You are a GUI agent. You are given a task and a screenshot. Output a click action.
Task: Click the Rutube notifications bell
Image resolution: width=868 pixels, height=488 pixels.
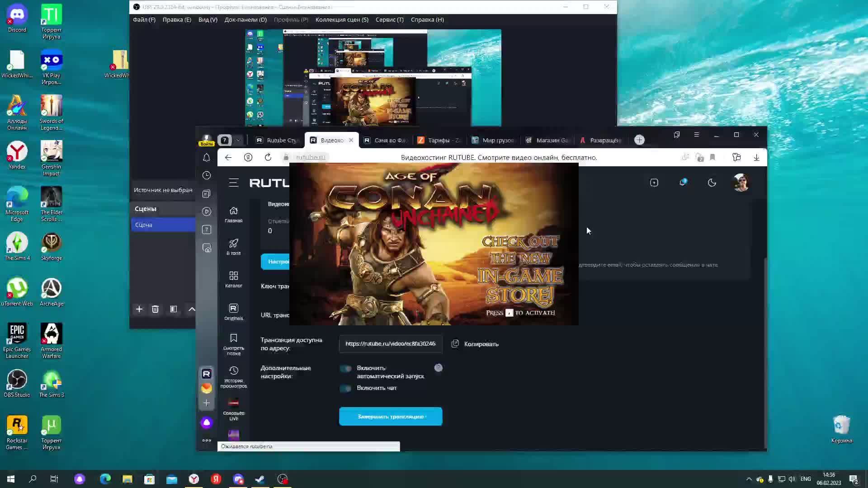683,183
